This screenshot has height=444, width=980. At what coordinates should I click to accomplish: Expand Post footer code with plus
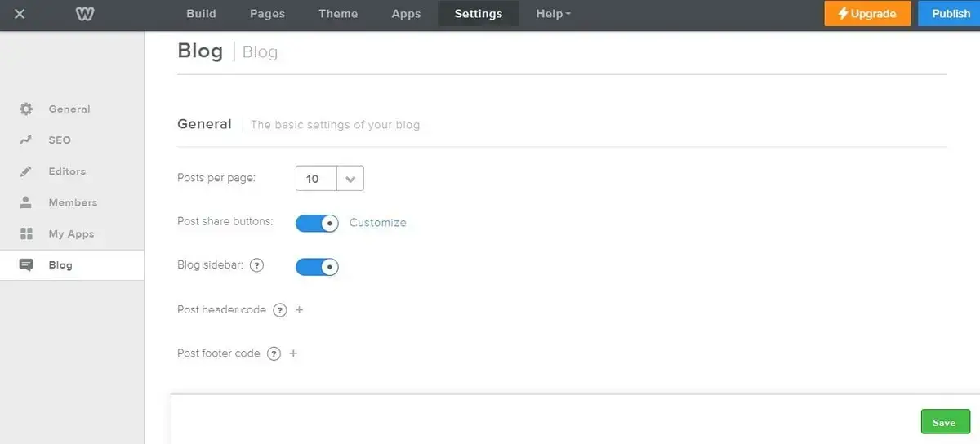(294, 353)
